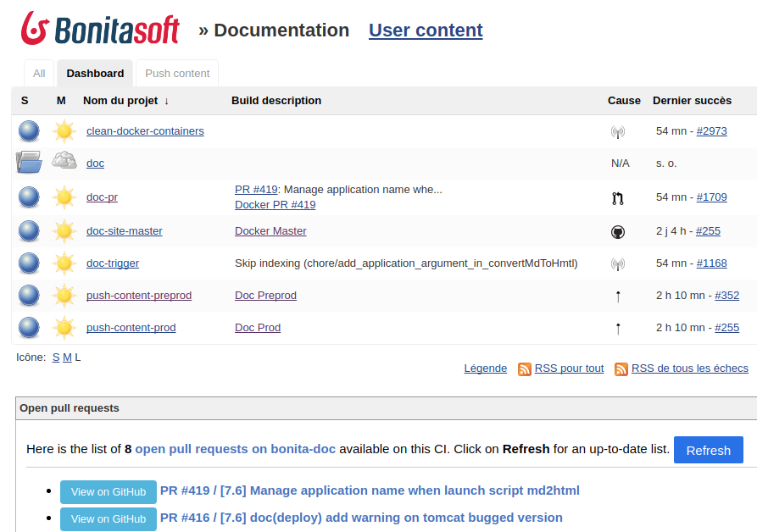
Task: Click blue status ball for doc-pr
Action: pos(29,197)
